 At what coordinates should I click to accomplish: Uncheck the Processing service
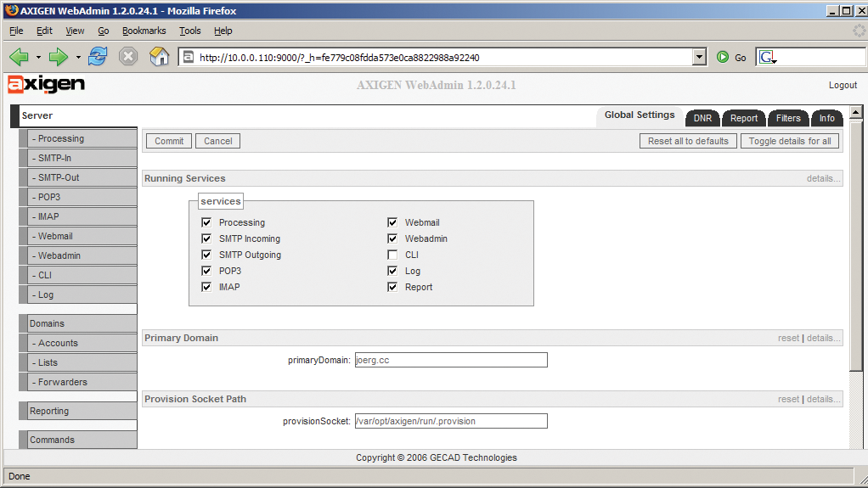(206, 222)
